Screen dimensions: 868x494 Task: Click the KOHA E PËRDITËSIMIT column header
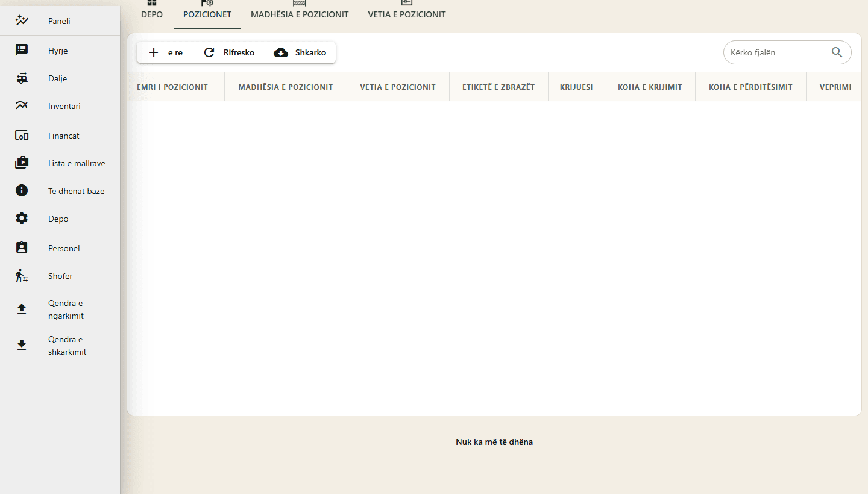pos(750,87)
